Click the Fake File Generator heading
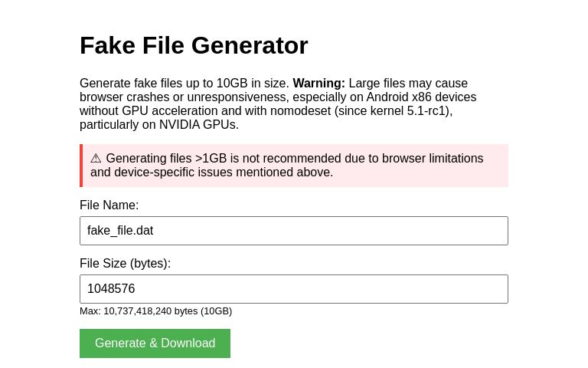The height and width of the screenshot is (368, 588). (x=194, y=45)
